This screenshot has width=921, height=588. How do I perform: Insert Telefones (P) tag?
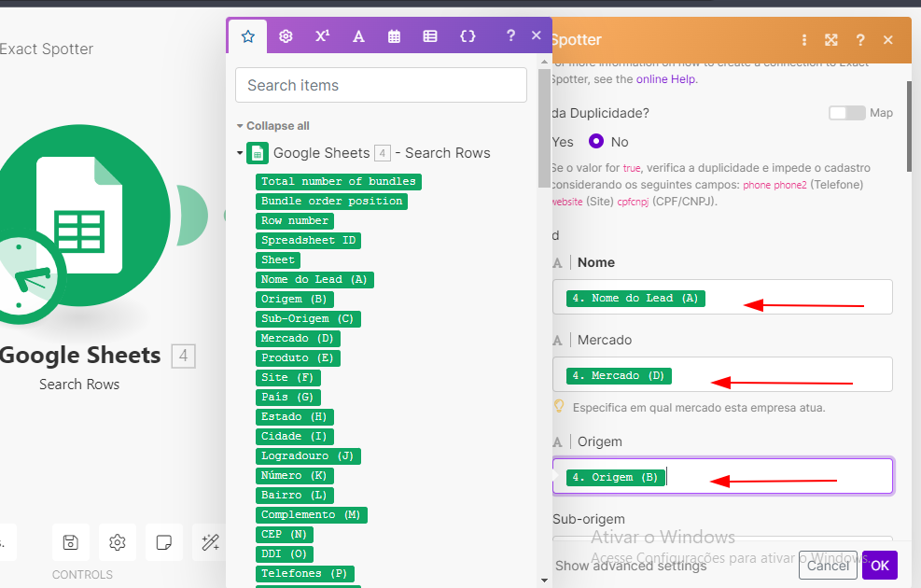305,573
